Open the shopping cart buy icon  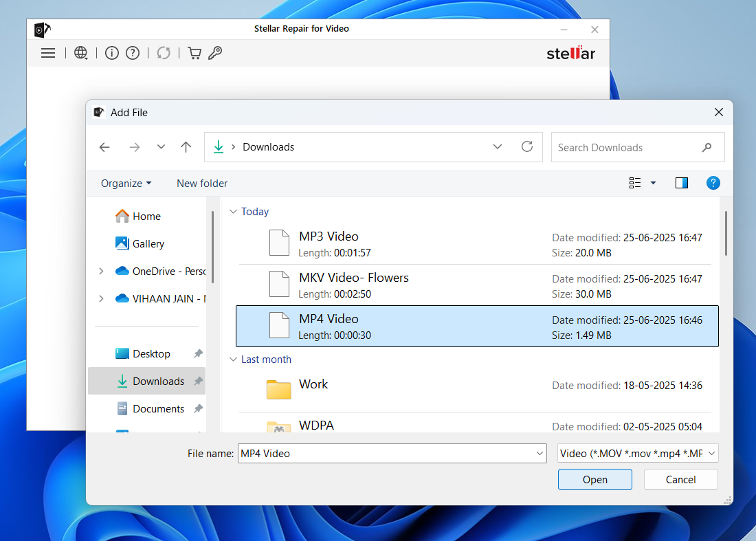(x=194, y=53)
